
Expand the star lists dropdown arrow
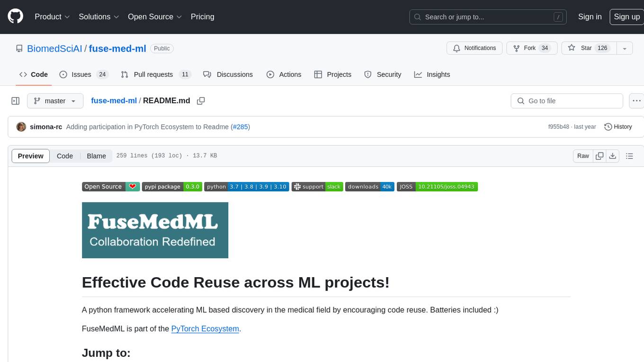pyautogui.click(x=625, y=48)
